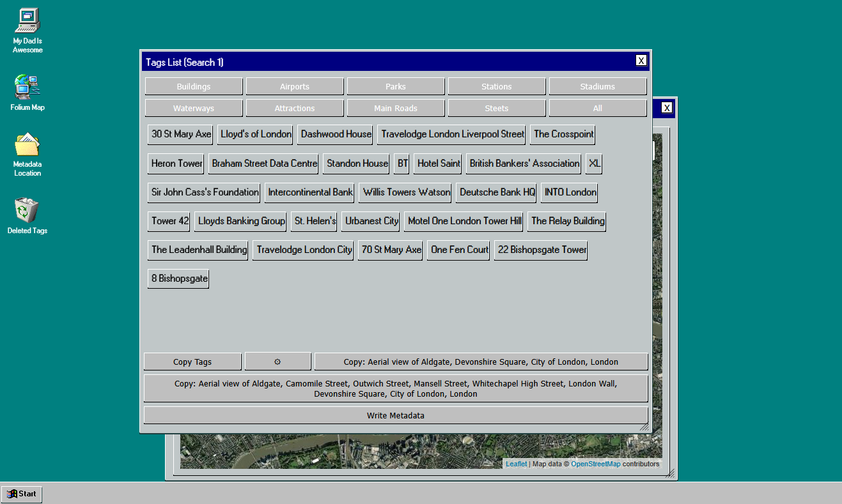Select the Willis Towers Watson tag
This screenshot has width=842, height=504.
(407, 192)
